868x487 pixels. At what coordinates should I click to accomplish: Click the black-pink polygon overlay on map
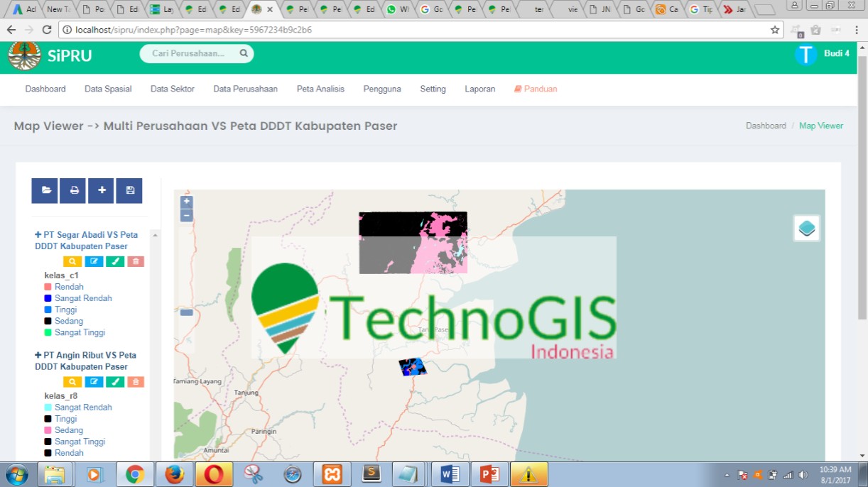(413, 242)
